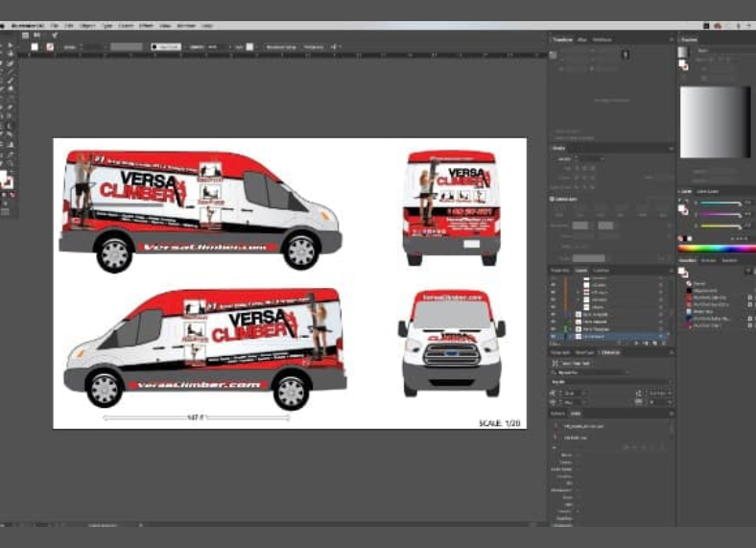Click the toolbar stroke box with red slash
Viewport: 756px width, 548px height.
click(x=10, y=181)
